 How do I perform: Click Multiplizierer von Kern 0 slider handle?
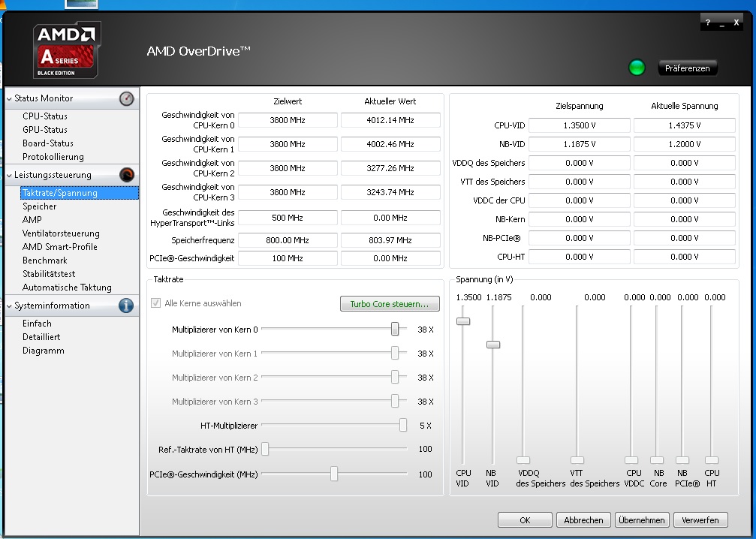pyautogui.click(x=395, y=329)
